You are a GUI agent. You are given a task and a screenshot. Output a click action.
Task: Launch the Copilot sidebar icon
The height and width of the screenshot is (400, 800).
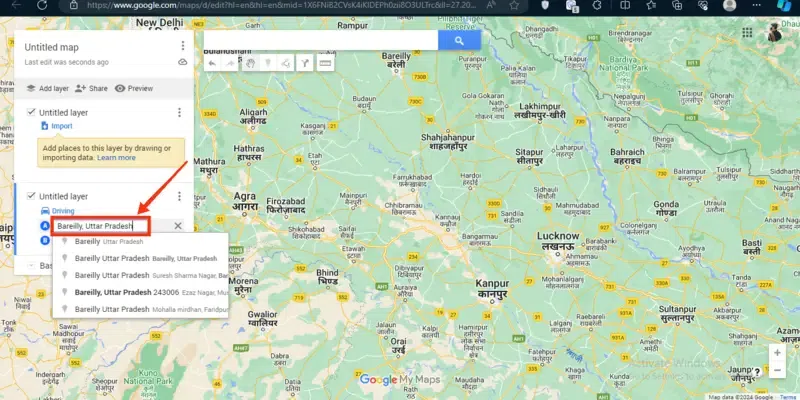point(784,5)
